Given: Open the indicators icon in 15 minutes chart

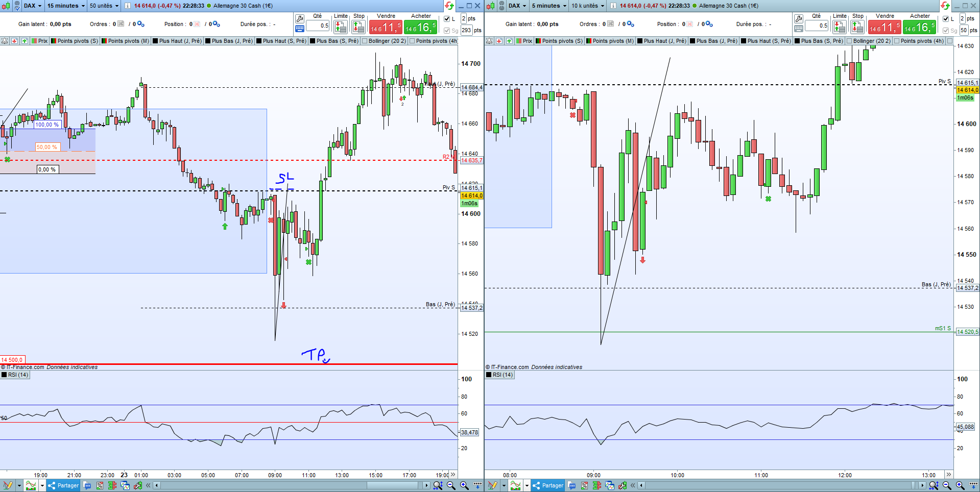Looking at the screenshot, I should coord(31,485).
